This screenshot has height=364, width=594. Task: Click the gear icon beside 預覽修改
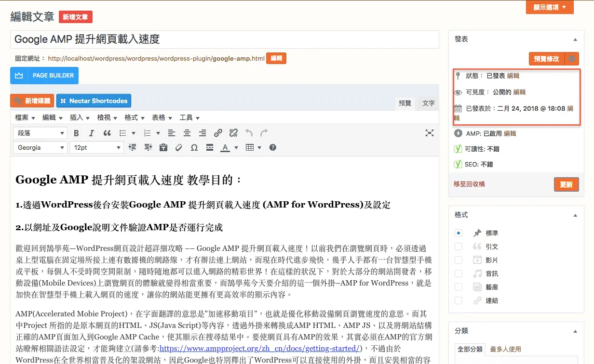[572, 59]
